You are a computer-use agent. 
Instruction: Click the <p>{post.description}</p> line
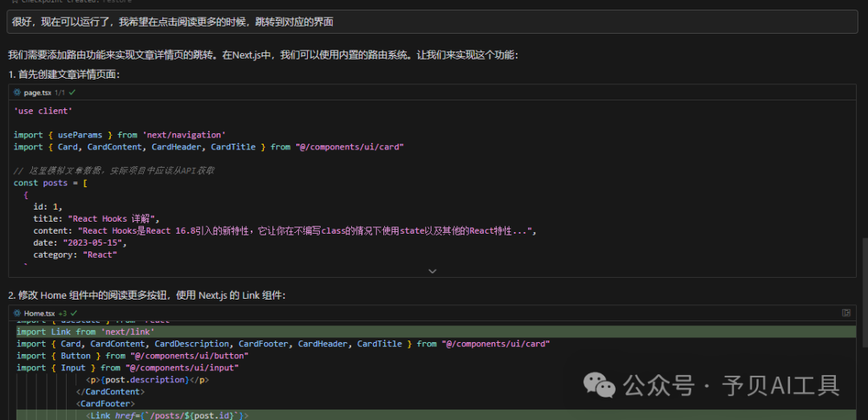[x=147, y=380]
